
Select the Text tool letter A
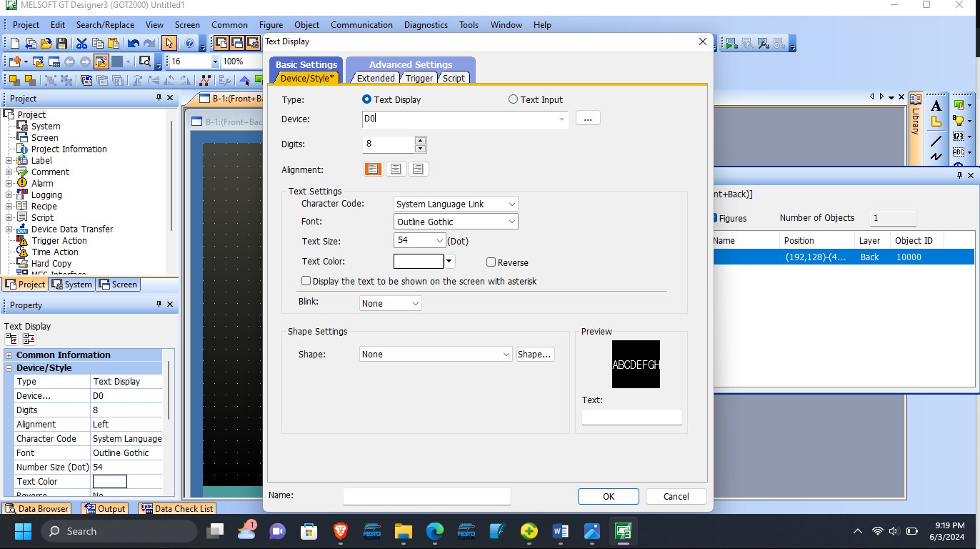[936, 106]
